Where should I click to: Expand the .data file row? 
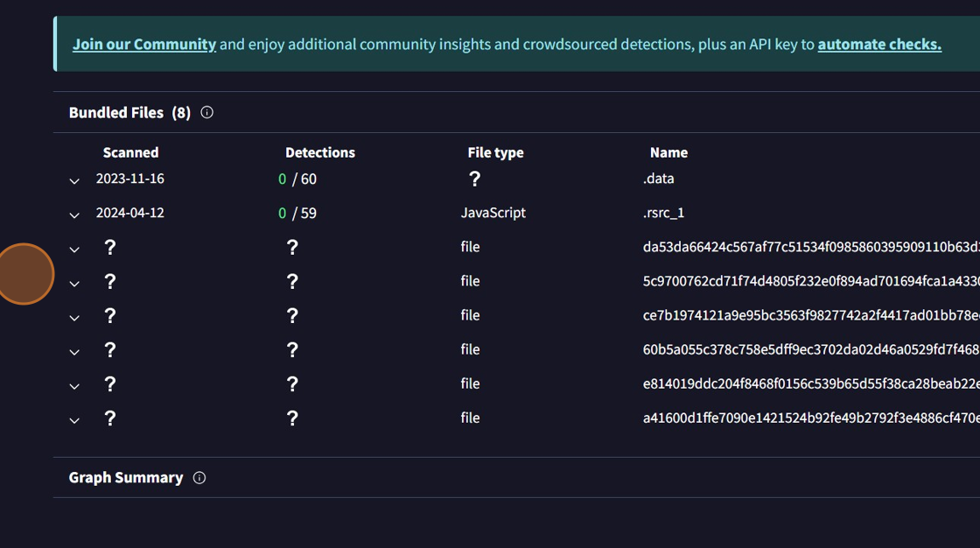pos(74,180)
